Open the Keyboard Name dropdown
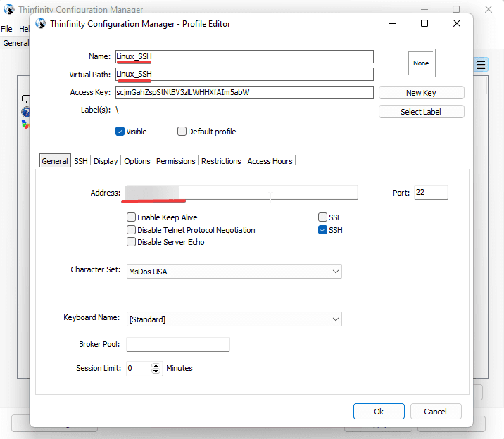This screenshot has width=504, height=439. (x=234, y=319)
